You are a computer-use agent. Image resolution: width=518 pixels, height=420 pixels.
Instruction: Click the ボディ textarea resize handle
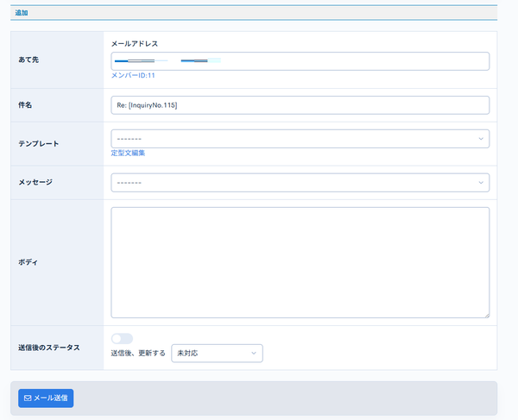pos(487,316)
